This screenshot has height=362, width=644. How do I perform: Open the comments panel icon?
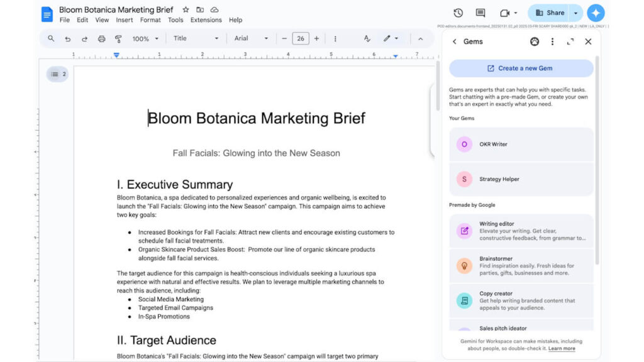[x=479, y=13]
